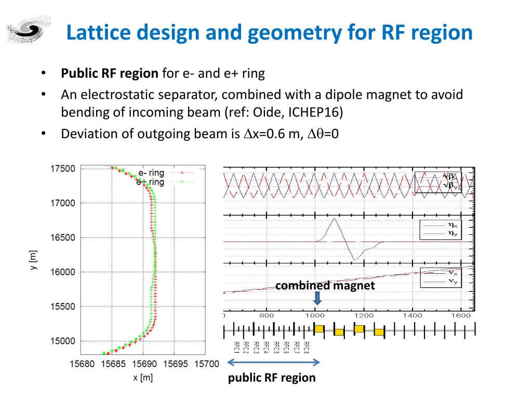The image size is (532, 399).
Task: Click the x-axis label '15690'
Action: (x=144, y=364)
